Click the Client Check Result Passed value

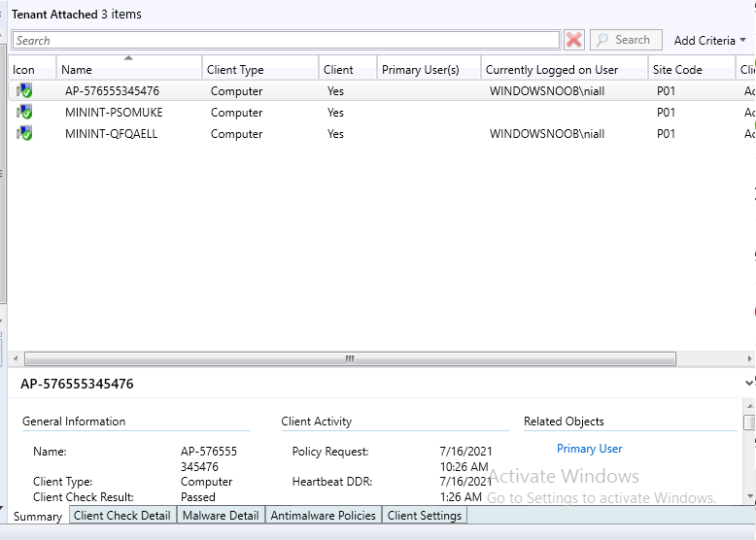(x=197, y=496)
